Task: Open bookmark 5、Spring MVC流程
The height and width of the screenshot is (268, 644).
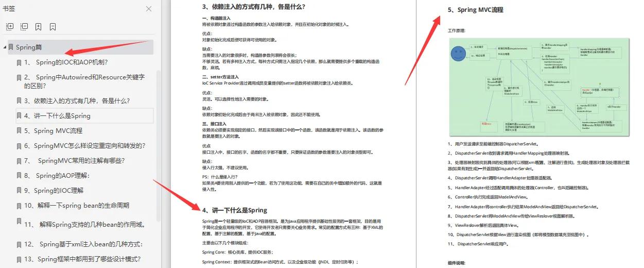Action: tap(53, 131)
